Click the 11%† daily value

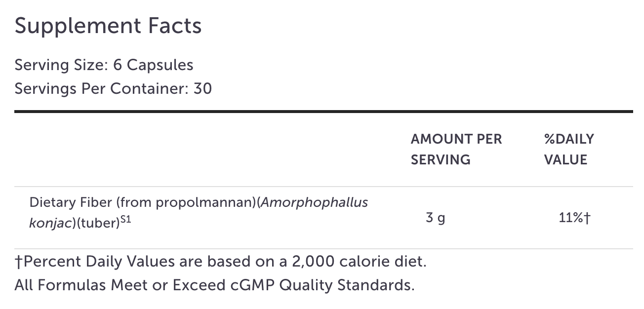(575, 218)
